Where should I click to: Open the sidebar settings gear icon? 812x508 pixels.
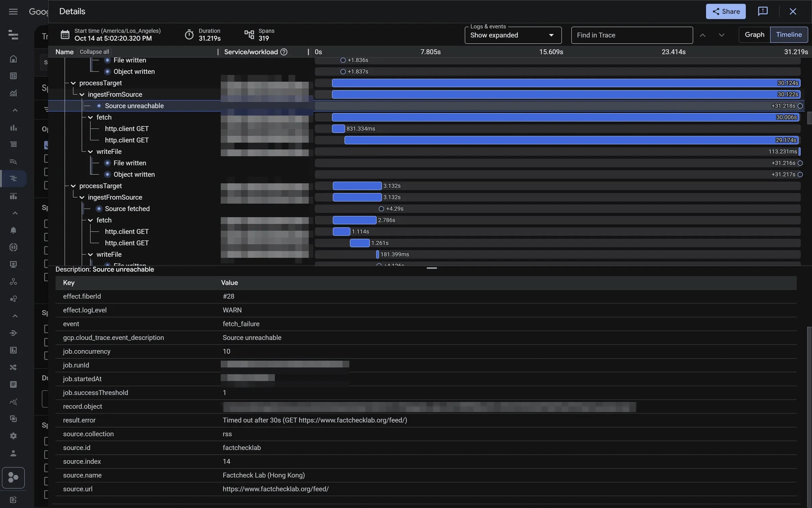coord(13,436)
